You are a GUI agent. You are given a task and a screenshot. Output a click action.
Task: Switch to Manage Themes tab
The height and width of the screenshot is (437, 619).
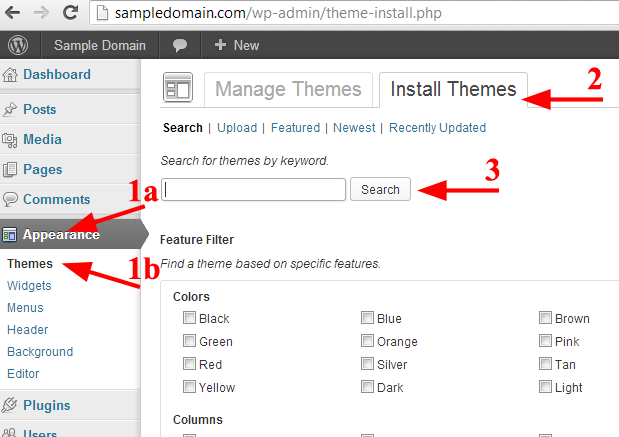click(x=288, y=89)
